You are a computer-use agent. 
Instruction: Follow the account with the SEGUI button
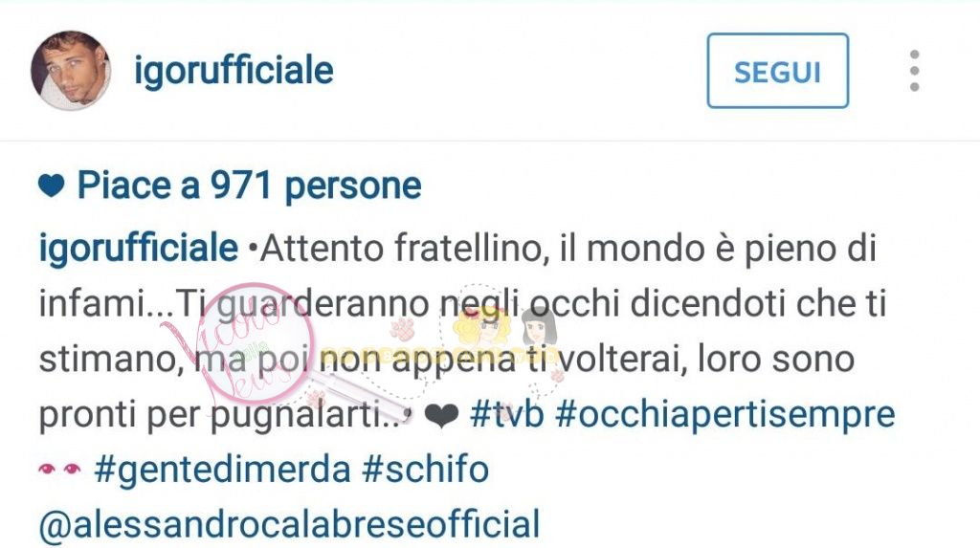point(777,71)
